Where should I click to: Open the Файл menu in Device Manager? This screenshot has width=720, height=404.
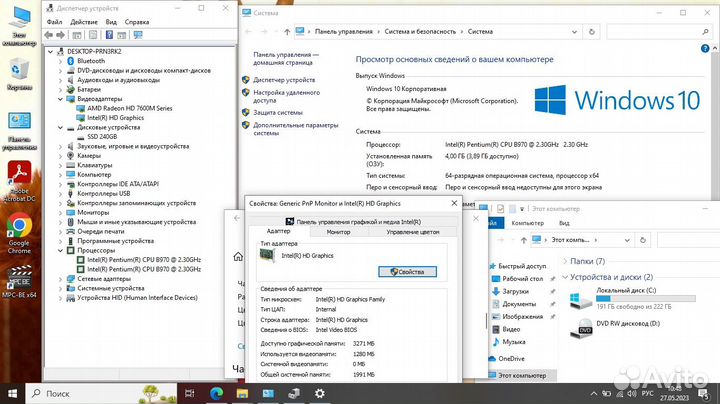pos(54,22)
